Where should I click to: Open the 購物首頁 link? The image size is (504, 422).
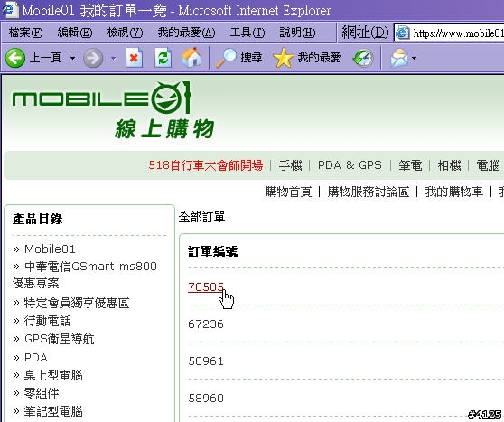coord(288,192)
